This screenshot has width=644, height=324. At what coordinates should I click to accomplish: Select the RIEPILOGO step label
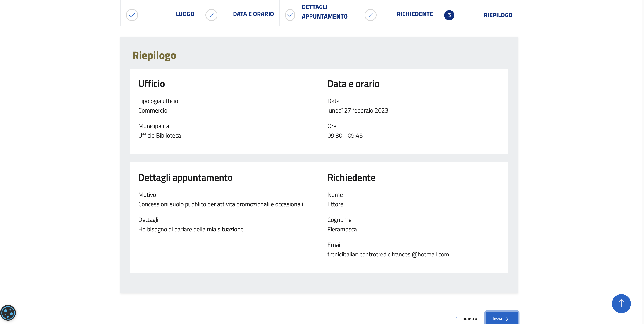pos(498,15)
